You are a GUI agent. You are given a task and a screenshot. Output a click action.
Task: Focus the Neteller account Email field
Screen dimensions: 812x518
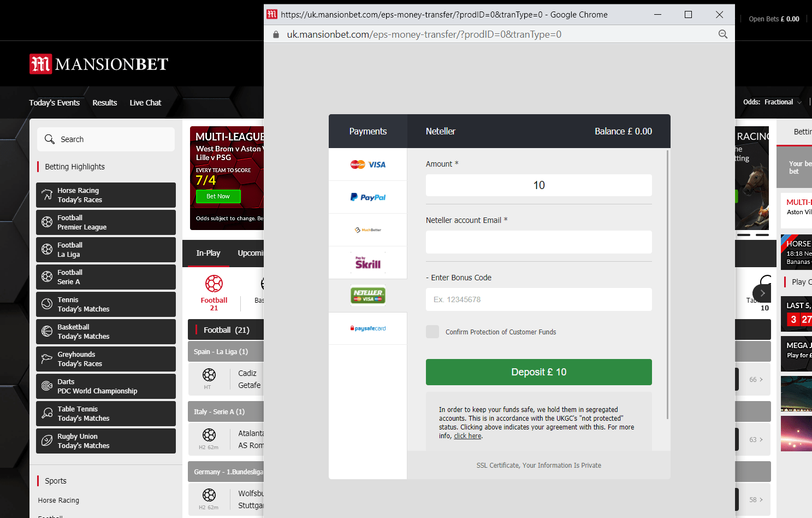(x=538, y=242)
